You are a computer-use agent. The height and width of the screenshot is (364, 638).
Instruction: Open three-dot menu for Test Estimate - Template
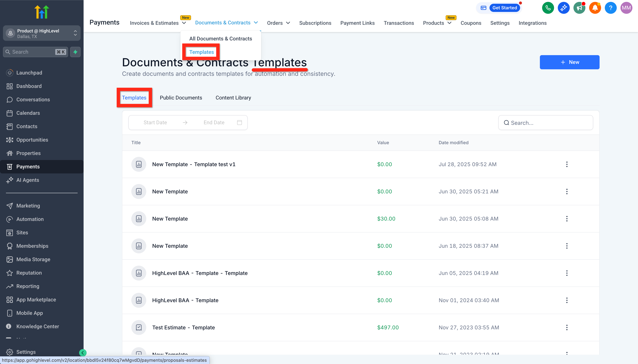567,327
